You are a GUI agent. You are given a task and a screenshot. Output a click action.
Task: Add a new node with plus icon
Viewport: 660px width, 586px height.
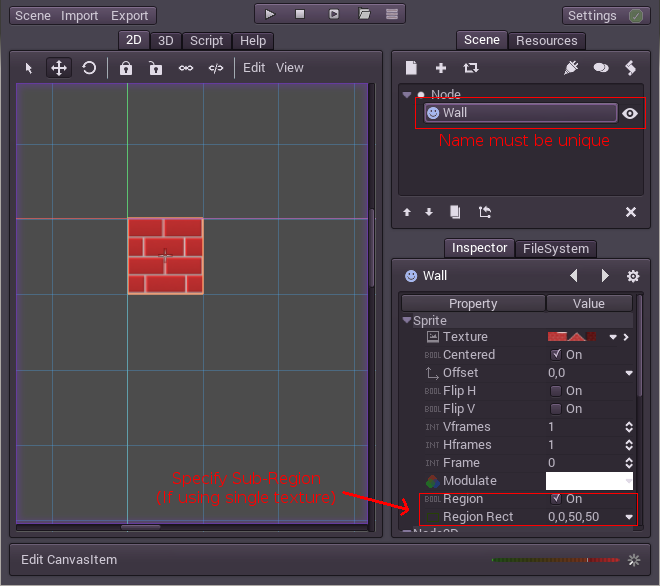click(441, 68)
